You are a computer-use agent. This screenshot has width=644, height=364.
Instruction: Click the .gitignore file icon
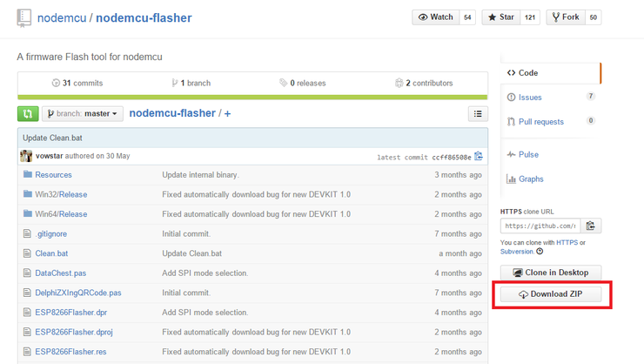click(27, 233)
